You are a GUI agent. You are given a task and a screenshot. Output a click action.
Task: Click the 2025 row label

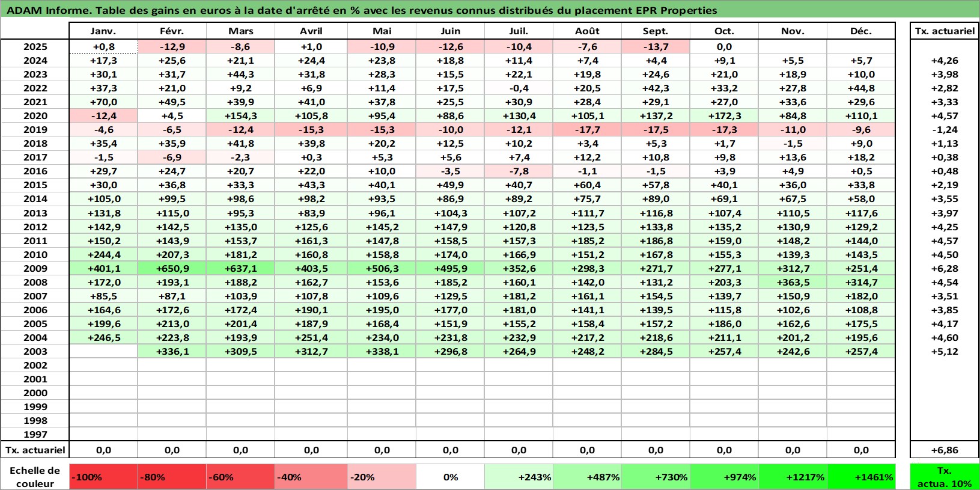pos(35,47)
